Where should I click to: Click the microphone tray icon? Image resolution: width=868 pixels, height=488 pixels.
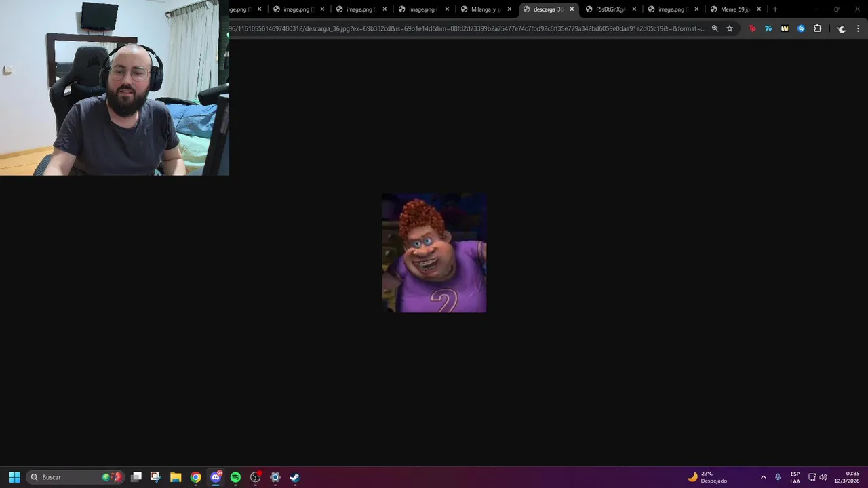click(x=778, y=477)
